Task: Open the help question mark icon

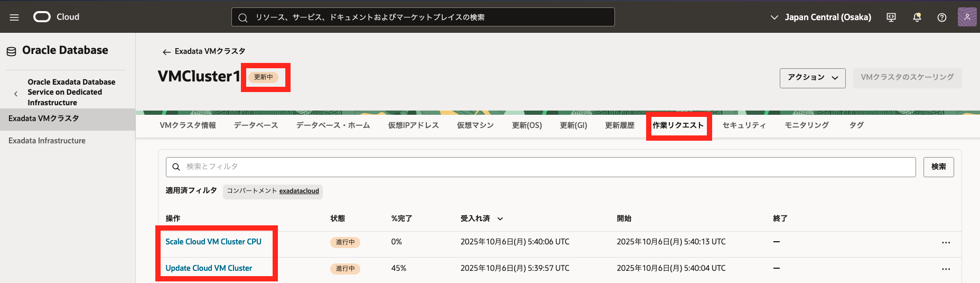Action: [x=941, y=17]
